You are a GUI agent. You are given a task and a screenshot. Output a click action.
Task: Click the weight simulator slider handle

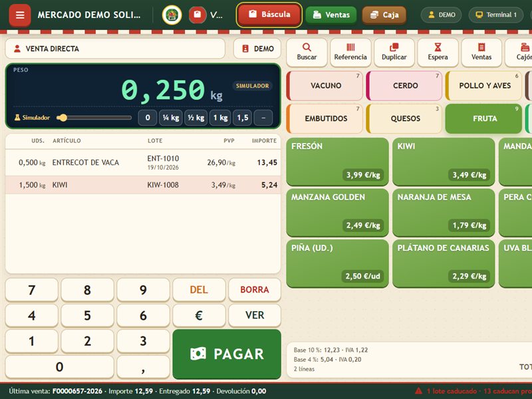(62, 118)
